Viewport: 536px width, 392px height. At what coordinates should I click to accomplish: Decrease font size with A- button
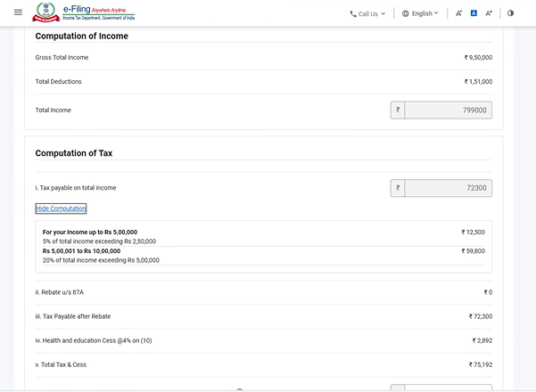tap(458, 13)
